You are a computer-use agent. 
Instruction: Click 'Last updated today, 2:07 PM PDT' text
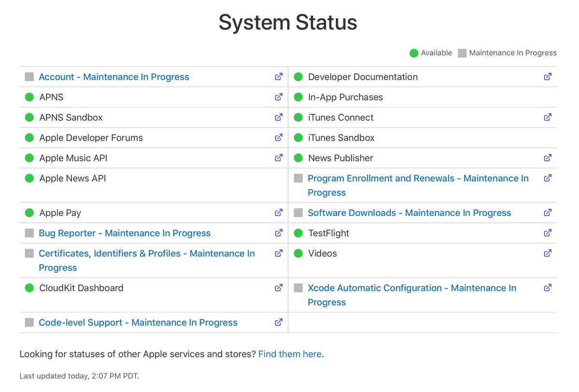(80, 376)
